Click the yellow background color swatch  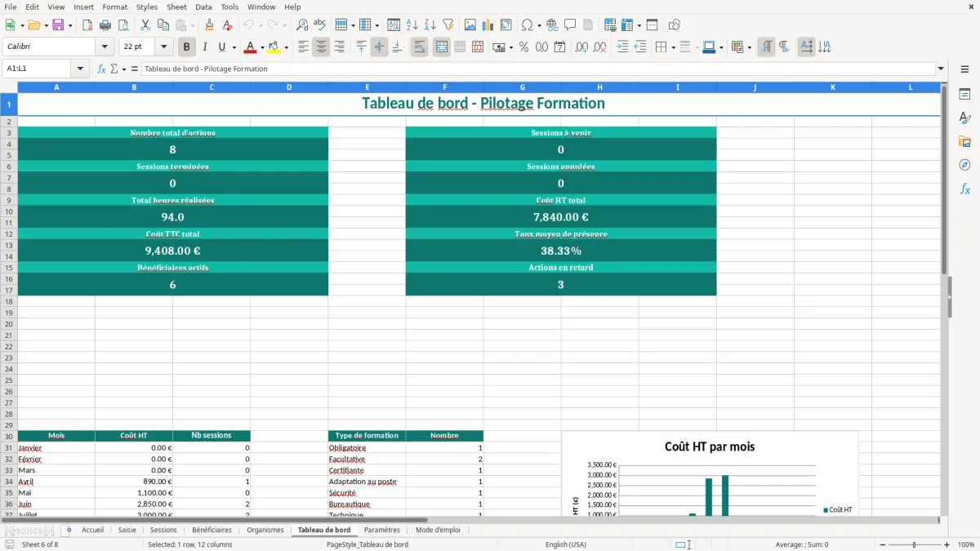[274, 47]
